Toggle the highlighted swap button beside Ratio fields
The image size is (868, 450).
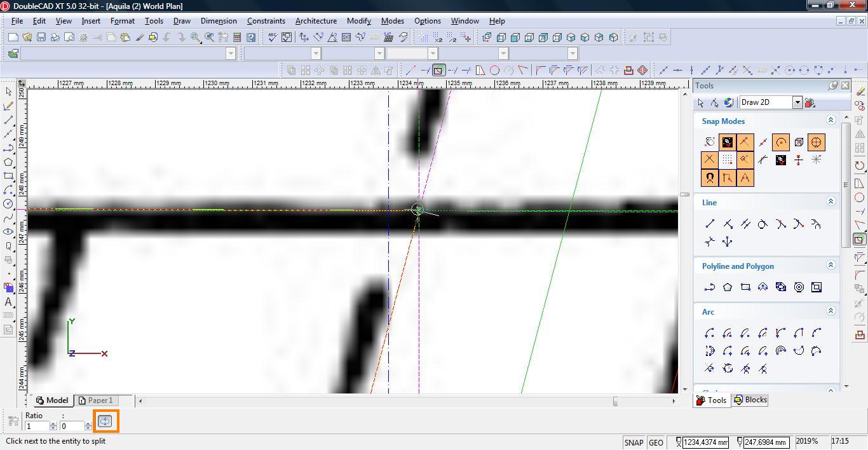click(x=105, y=421)
